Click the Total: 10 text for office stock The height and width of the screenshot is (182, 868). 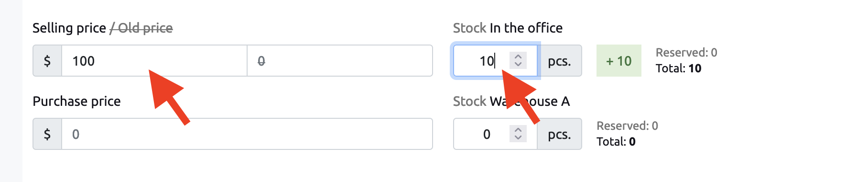pos(679,68)
